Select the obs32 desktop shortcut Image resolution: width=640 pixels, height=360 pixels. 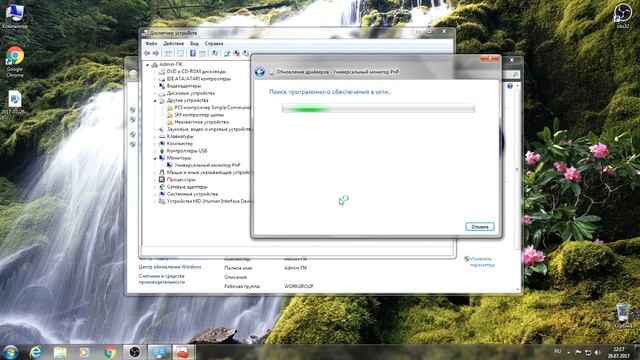(x=622, y=16)
